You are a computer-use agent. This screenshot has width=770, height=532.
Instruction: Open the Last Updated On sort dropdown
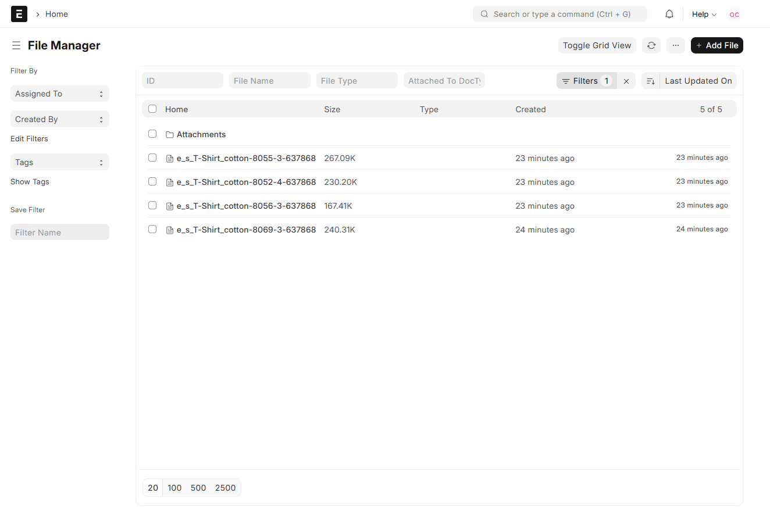pos(698,81)
